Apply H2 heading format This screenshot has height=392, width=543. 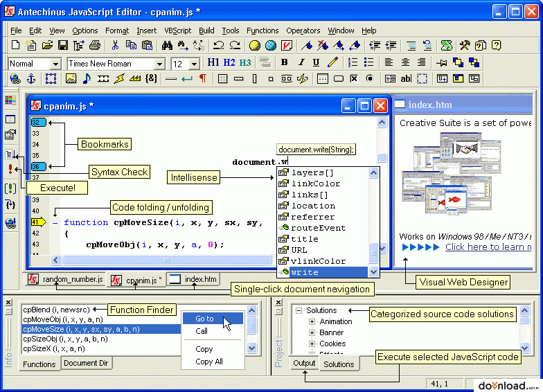(229, 62)
